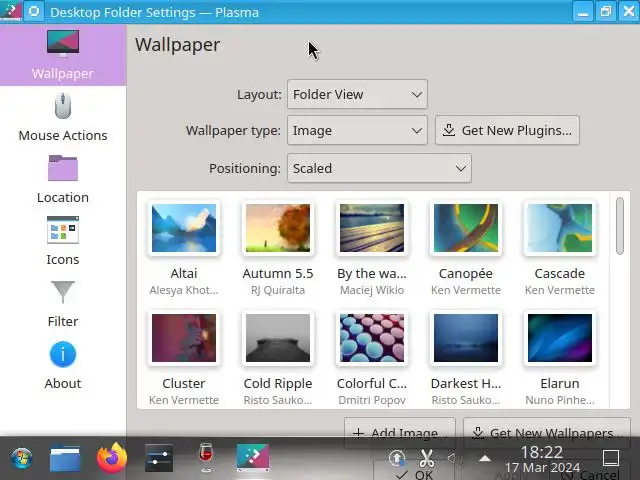Click the Show Desktop square icon

[x=611, y=458]
